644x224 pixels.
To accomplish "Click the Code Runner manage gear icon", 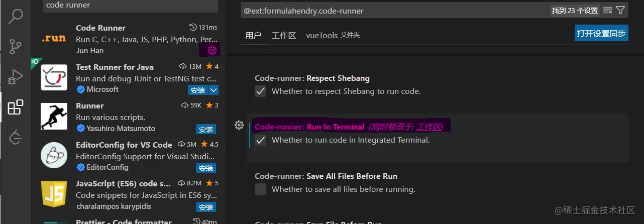I will [x=212, y=50].
